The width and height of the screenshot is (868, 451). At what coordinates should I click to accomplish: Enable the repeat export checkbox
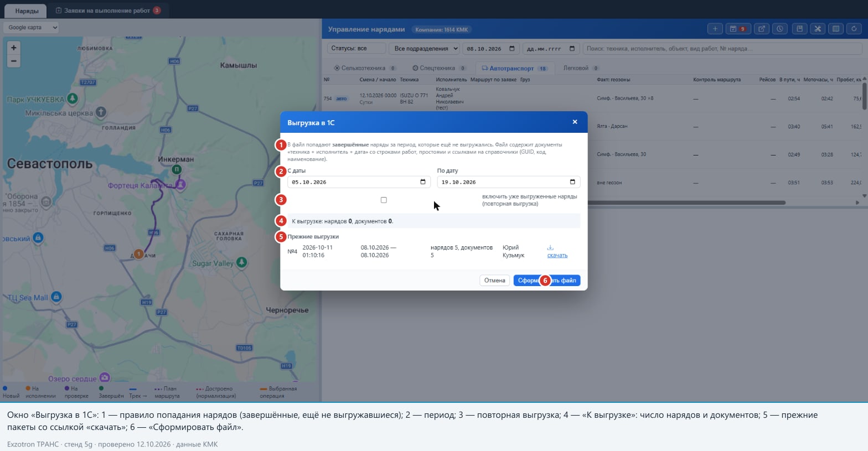coord(384,200)
